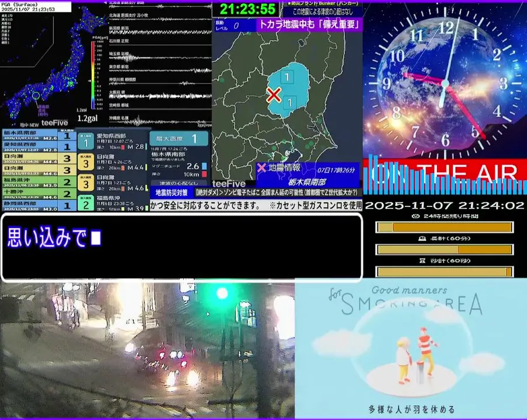The height and width of the screenshot is (420, 527).
Task: Click the 1.2gal reading below the scale
Action: tap(88, 118)
